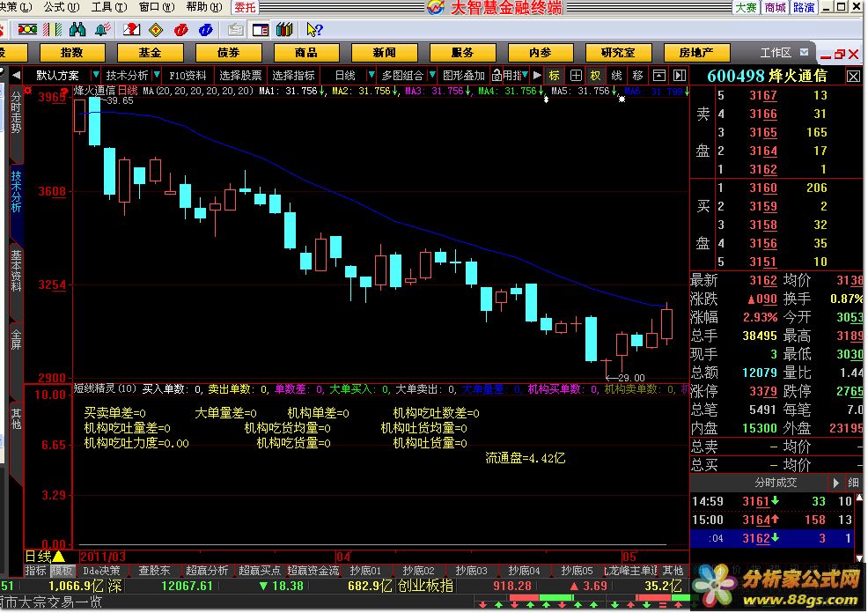Open the binoculars search tool
Viewport: 868px width, 613px height.
tap(77, 29)
